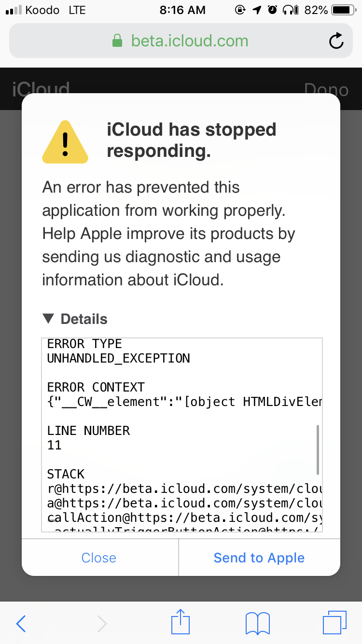Go back with Safari back arrow
Image resolution: width=362 pixels, height=644 pixels.
coord(21,624)
